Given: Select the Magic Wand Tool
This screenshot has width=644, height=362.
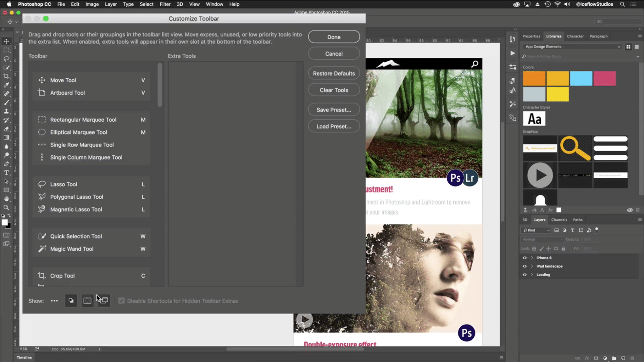Looking at the screenshot, I should click(x=72, y=249).
